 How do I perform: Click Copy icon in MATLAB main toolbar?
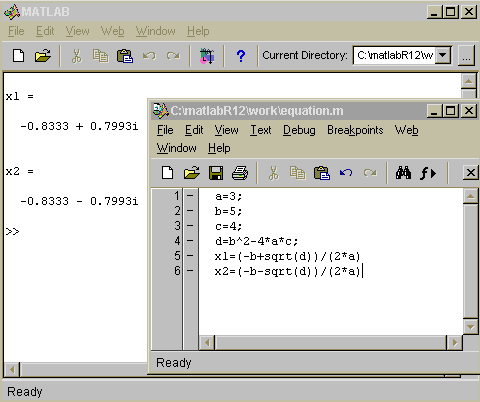coord(100,55)
